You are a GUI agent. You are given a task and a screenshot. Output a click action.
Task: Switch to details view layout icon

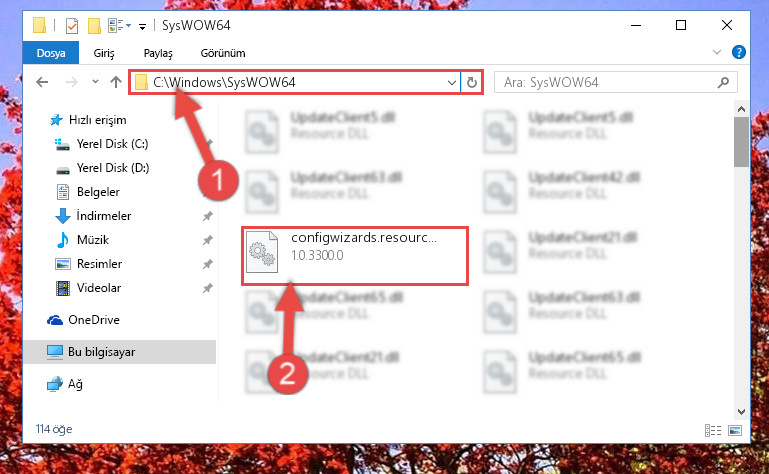[713, 430]
